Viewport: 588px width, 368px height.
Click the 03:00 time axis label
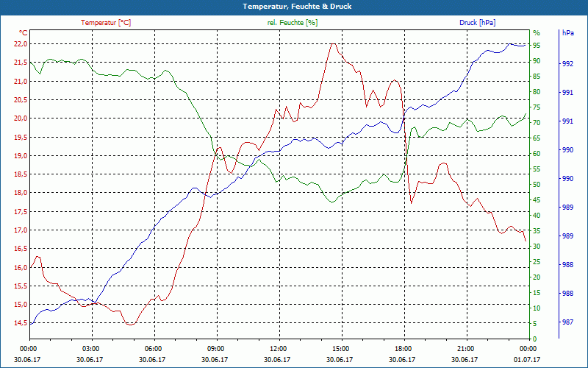[90, 348]
